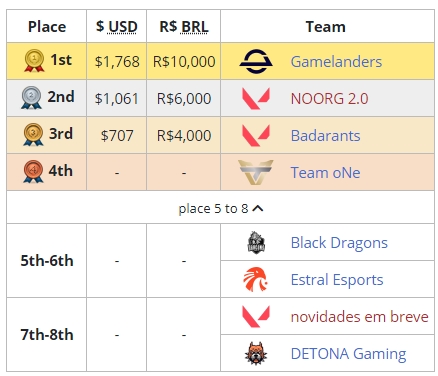This screenshot has height=376, width=438.
Task: Click the gold 1st place medal icon
Action: point(34,61)
